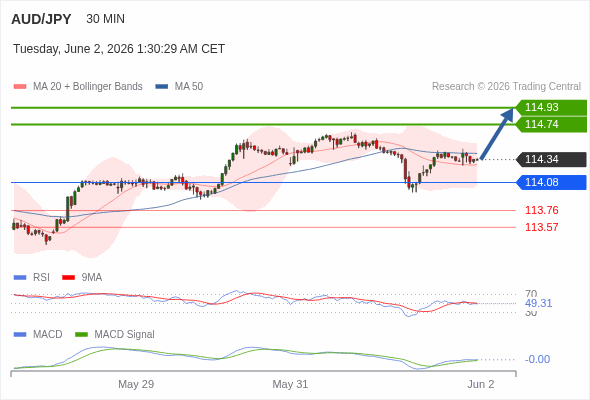Image resolution: width=590 pixels, height=400 pixels.
Task: Click the blue MACD legend marker
Action: coord(20,335)
